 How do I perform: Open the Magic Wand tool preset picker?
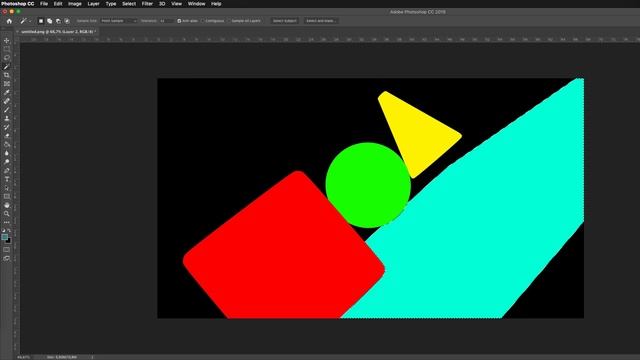[26, 21]
